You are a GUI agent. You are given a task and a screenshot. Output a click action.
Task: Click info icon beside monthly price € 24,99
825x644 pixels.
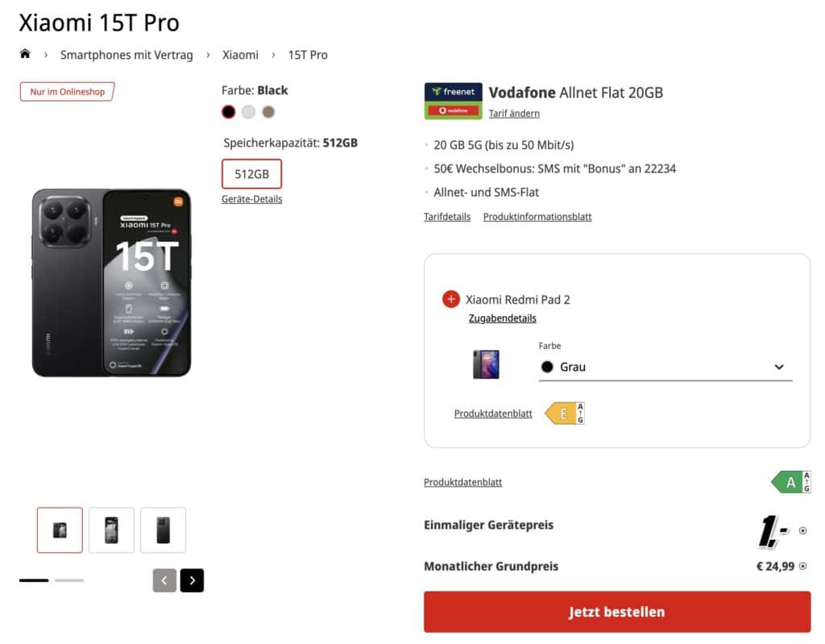[802, 567]
